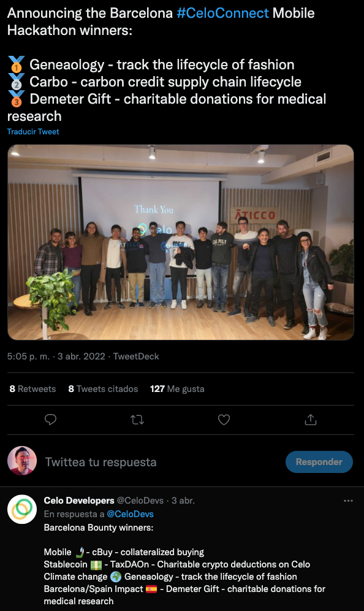Viewport: 364px width, 611px height.
Task: Click your own profile avatar beside reply box
Action: point(22,461)
